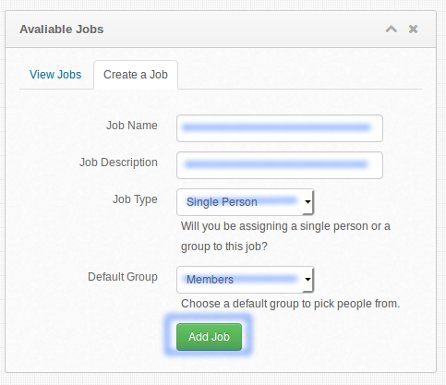Click the Job Name input field
Viewport: 446px width, 385px height.
pos(279,128)
